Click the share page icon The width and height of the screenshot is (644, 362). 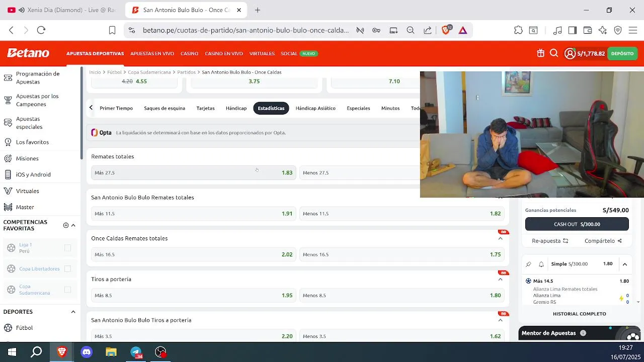pyautogui.click(x=428, y=30)
